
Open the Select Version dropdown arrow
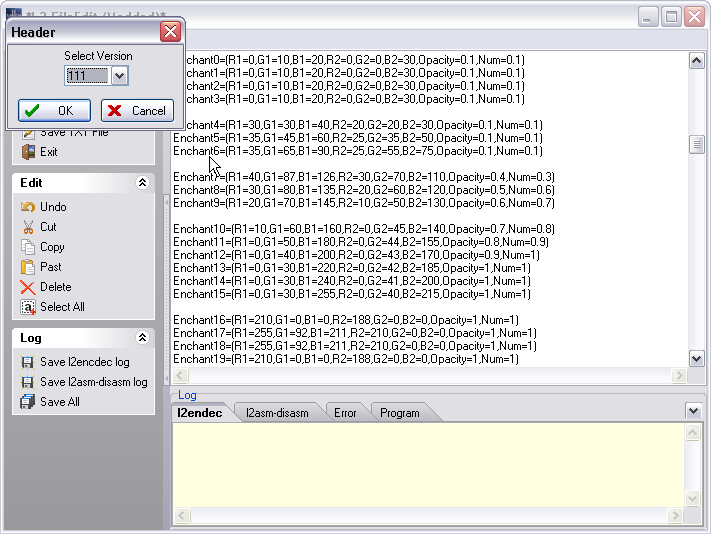click(120, 75)
